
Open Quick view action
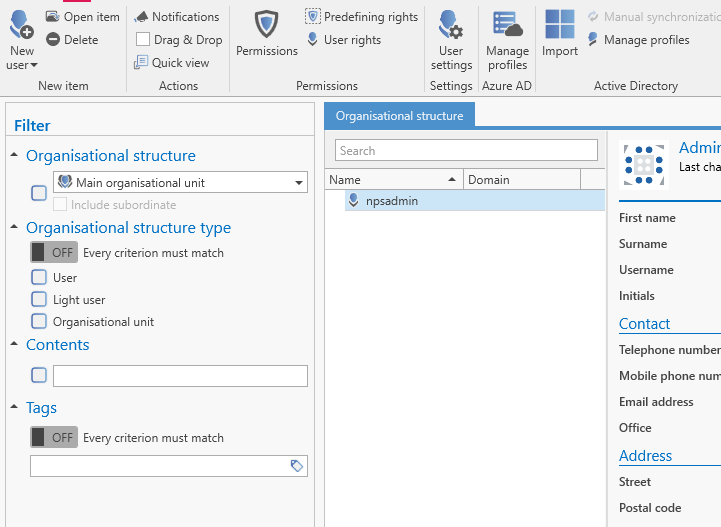point(172,63)
